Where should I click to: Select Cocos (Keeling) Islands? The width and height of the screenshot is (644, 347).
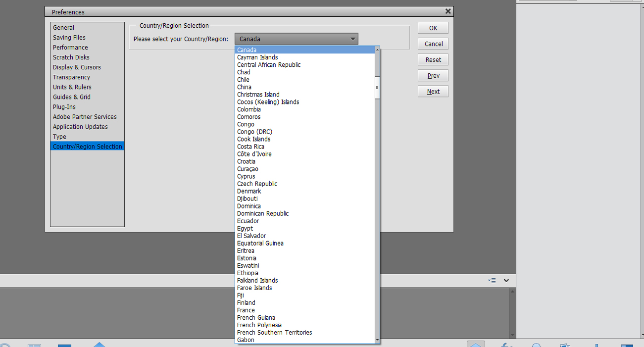coord(305,101)
